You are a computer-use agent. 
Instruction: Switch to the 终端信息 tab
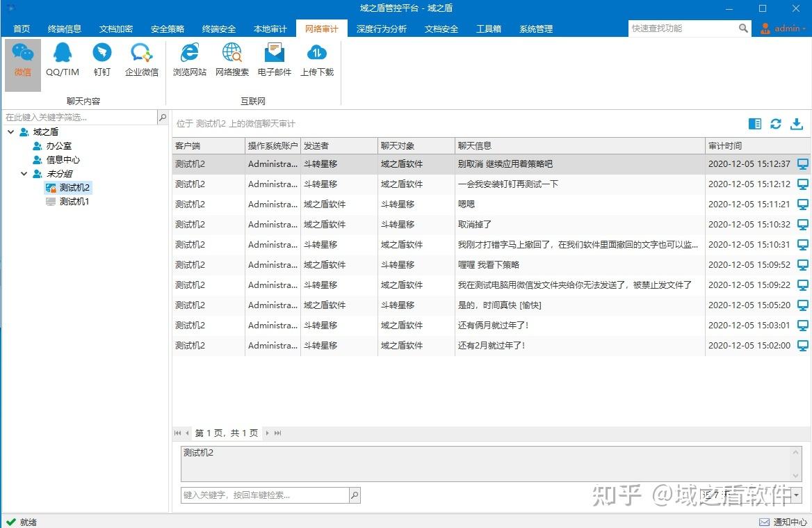(64, 29)
